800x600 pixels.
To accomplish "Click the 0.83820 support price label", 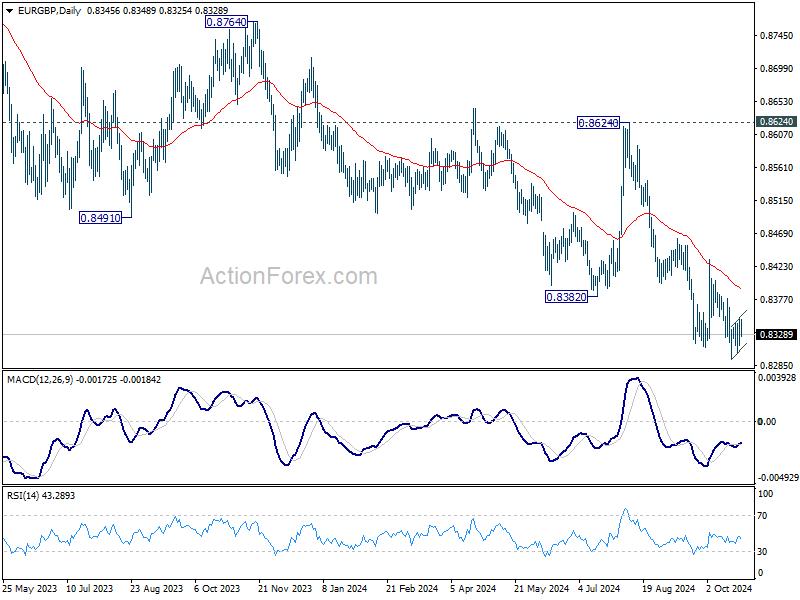I will tap(566, 297).
